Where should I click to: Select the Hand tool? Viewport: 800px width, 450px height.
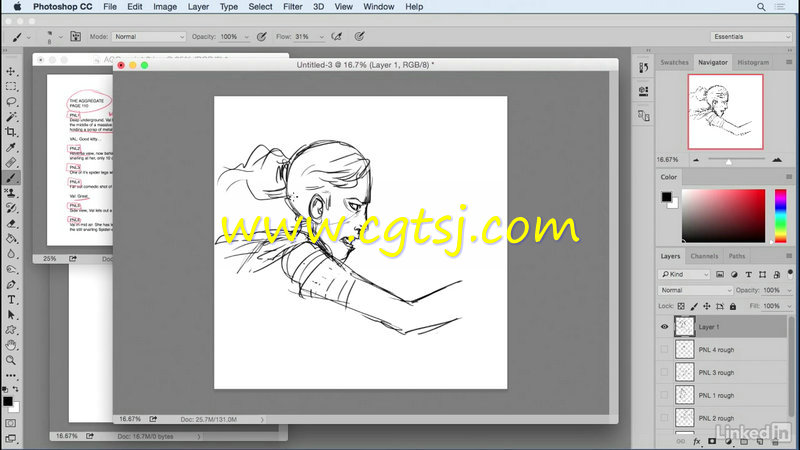11,345
